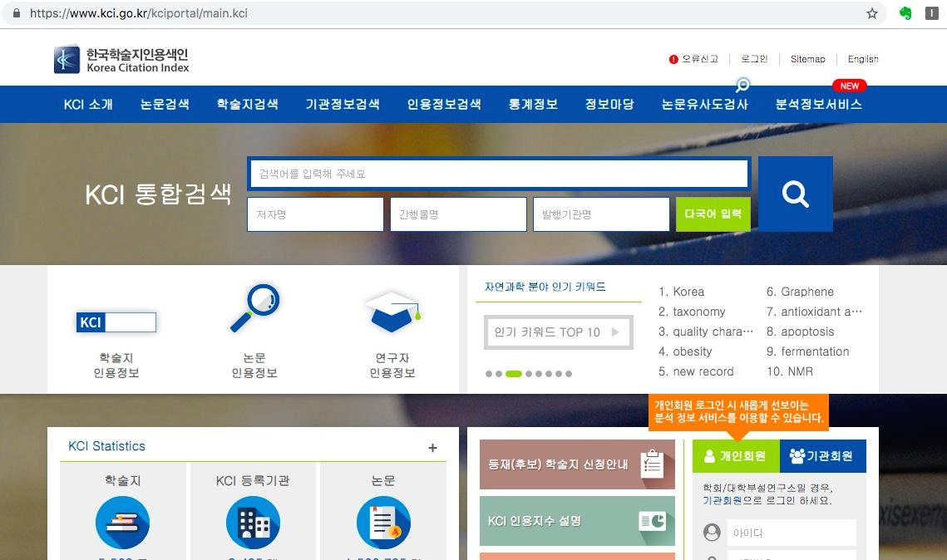Viewport: 947px width, 560px height.
Task: Open the Sitemap link
Action: point(807,59)
